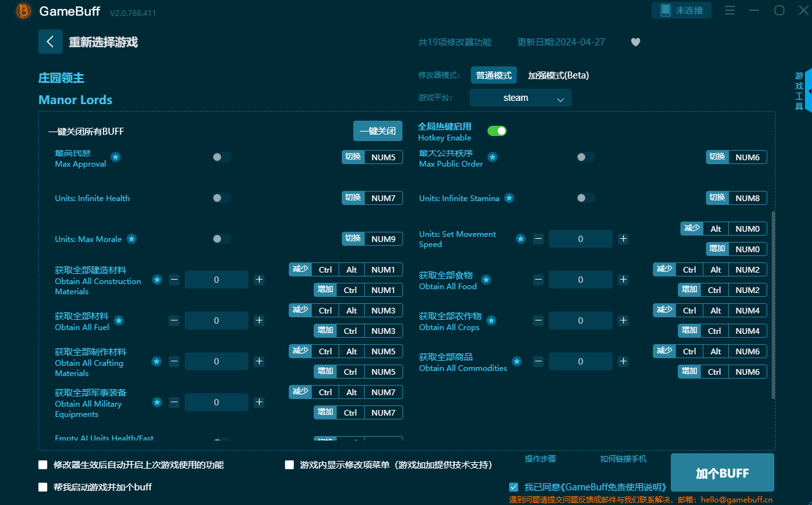Disable the global Hotkey Enable switch
812x505 pixels.
[497, 131]
